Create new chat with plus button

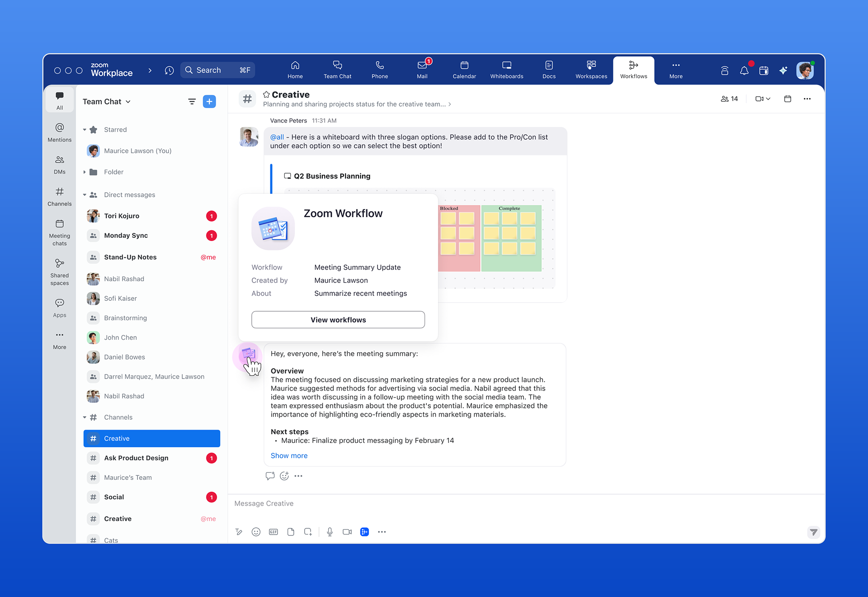(209, 101)
